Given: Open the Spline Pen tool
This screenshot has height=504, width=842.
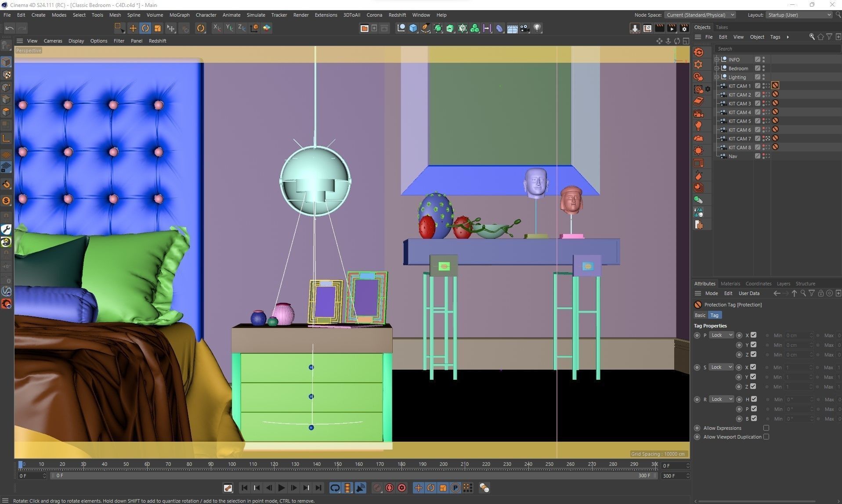Looking at the screenshot, I should coord(426,28).
